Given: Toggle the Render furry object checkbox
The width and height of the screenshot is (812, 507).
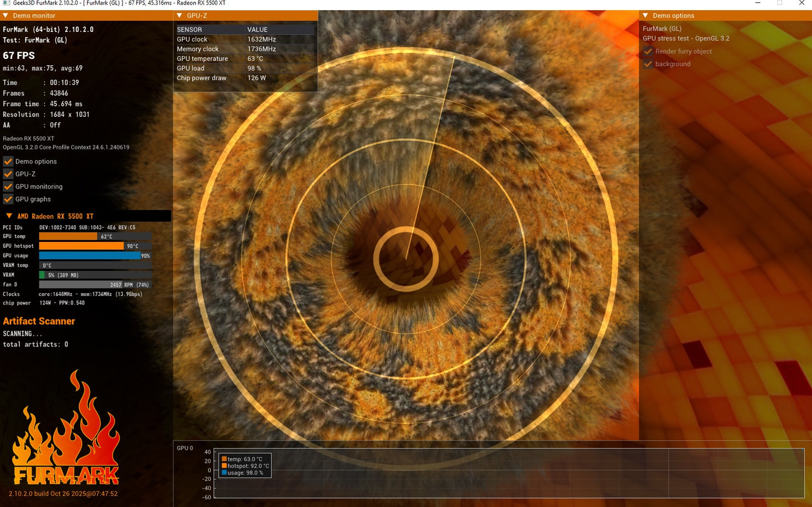Looking at the screenshot, I should pyautogui.click(x=648, y=51).
